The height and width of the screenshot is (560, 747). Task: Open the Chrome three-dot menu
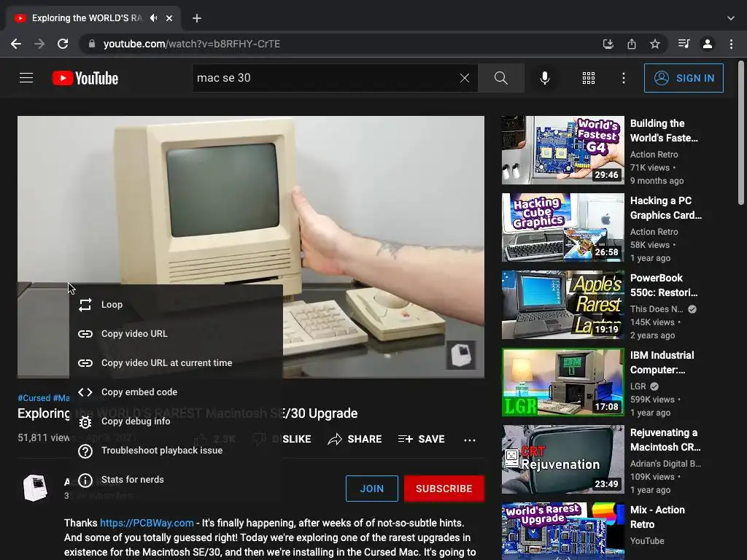click(731, 44)
